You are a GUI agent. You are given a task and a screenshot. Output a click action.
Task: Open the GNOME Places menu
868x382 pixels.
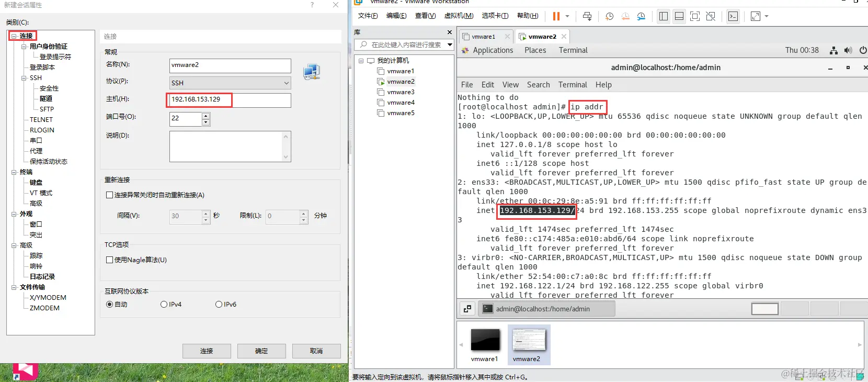[x=535, y=50]
